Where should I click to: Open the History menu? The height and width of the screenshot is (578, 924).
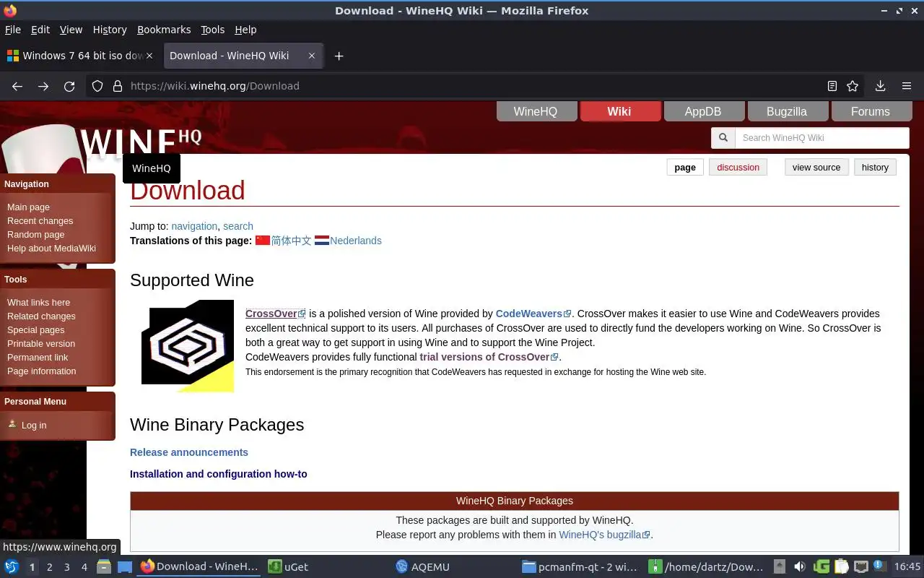click(x=110, y=30)
